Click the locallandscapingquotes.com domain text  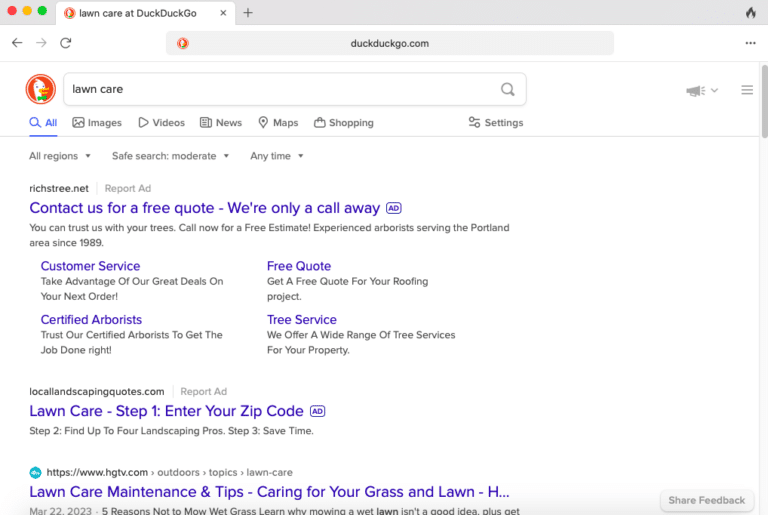96,392
